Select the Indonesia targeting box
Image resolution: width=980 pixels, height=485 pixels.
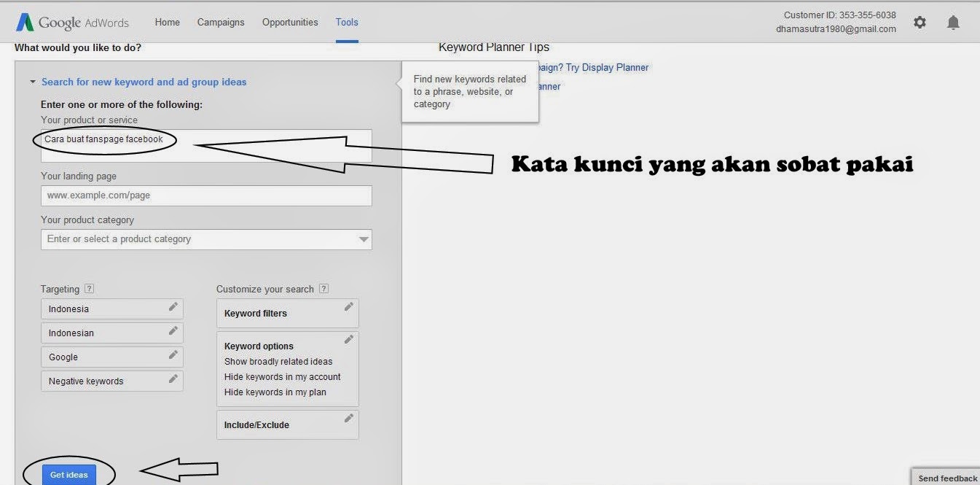pyautogui.click(x=112, y=309)
